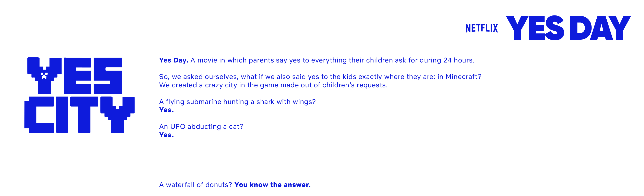Click the bold "Yes Day." text

pos(174,60)
